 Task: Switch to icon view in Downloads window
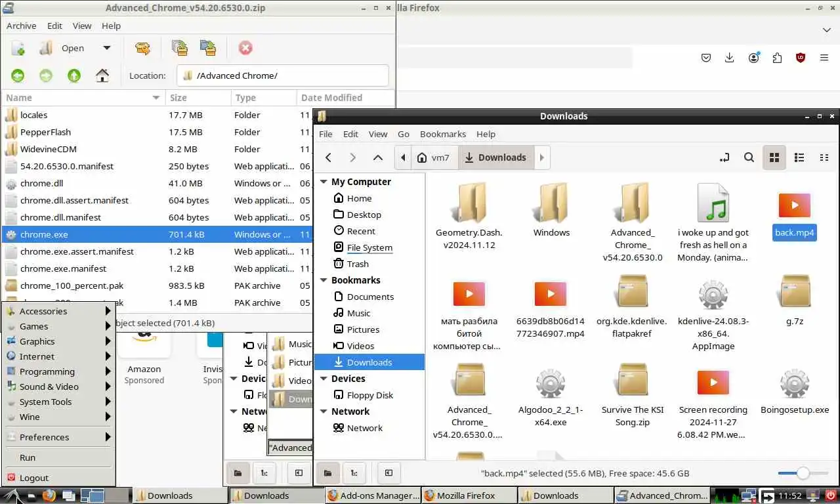pos(774,157)
